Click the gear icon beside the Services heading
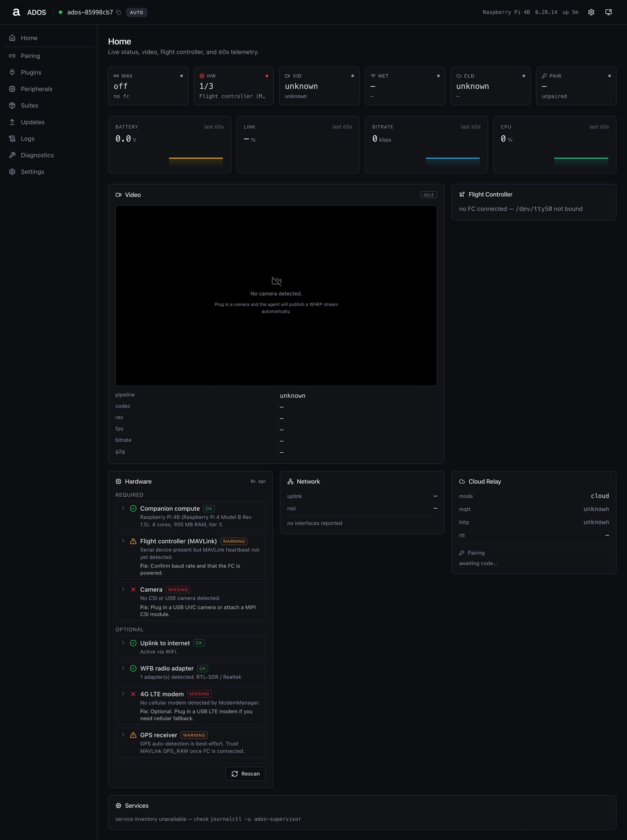The height and width of the screenshot is (840, 627). 118,806
